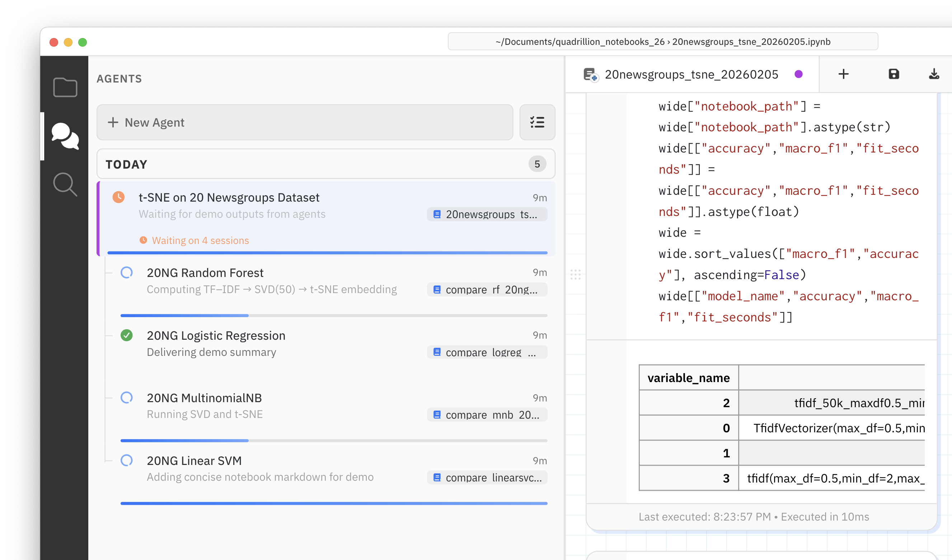Switch to 20newsgroups_tsne_20260205 notebook tab
This screenshot has height=560, width=952.
point(691,74)
